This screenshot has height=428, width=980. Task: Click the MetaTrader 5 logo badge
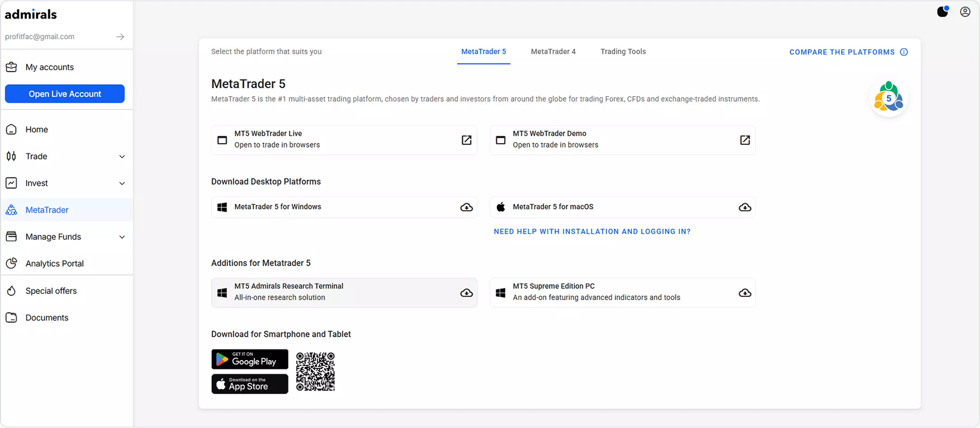tap(889, 98)
